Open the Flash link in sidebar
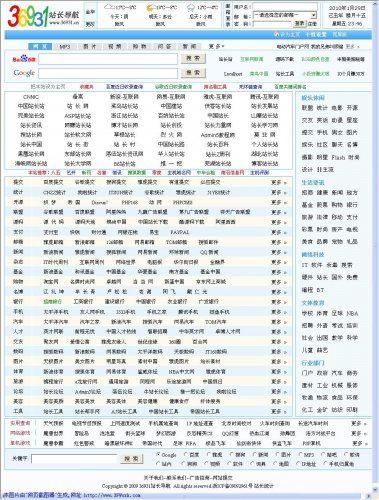This screenshot has width=379, height=500. pos(338,157)
